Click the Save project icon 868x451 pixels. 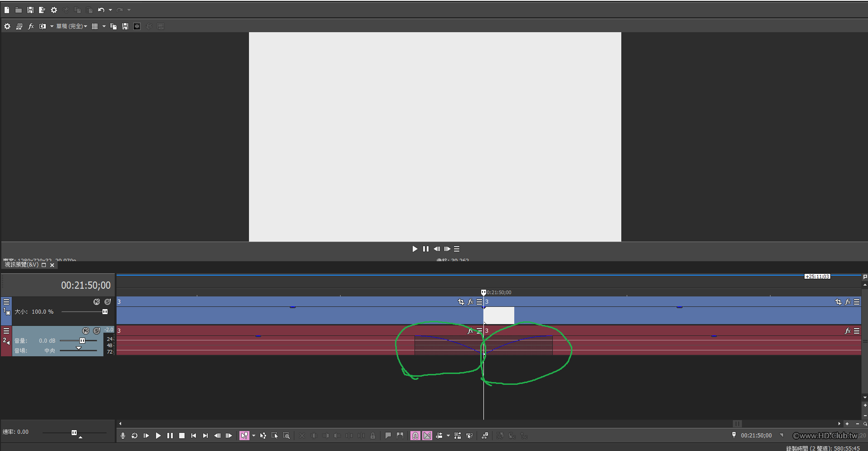[x=30, y=10]
